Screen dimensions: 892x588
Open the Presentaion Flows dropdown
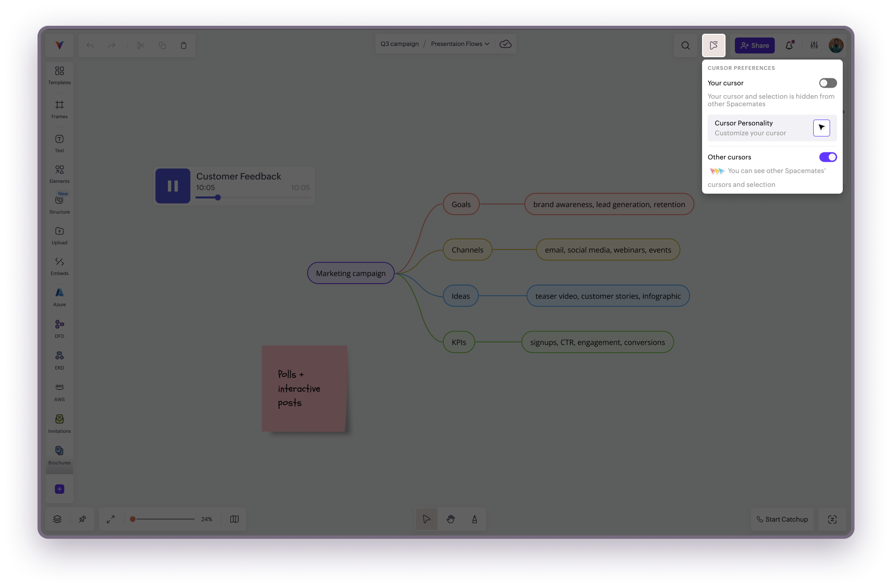coord(460,44)
